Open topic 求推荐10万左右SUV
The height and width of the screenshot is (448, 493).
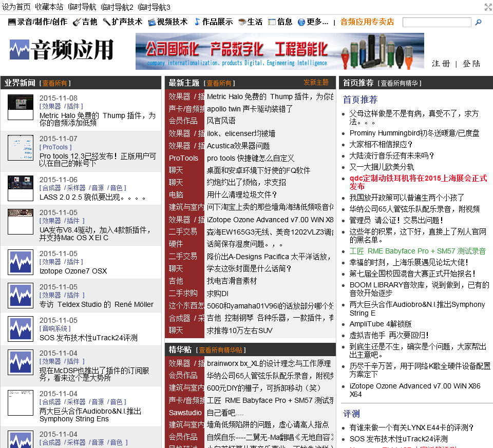(x=240, y=330)
